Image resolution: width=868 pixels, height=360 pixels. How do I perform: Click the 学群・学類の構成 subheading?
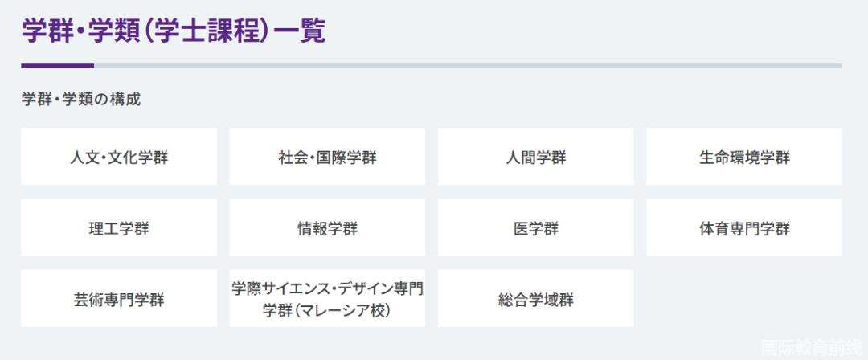click(x=81, y=100)
